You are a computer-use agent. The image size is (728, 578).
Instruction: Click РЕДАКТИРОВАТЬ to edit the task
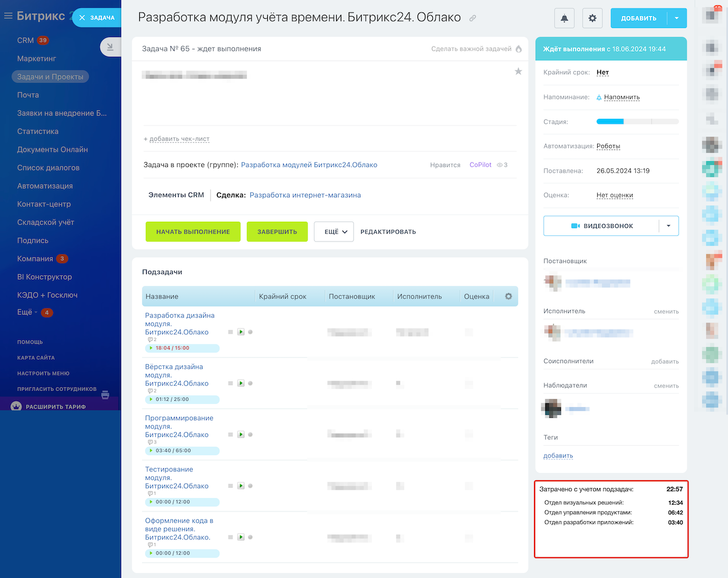(x=388, y=232)
